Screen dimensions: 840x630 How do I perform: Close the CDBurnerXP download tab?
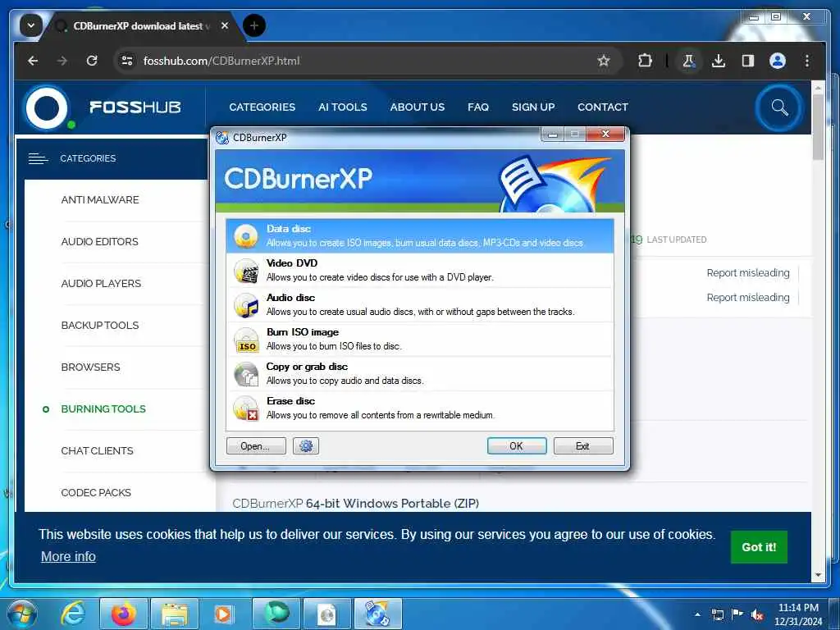[x=225, y=25]
